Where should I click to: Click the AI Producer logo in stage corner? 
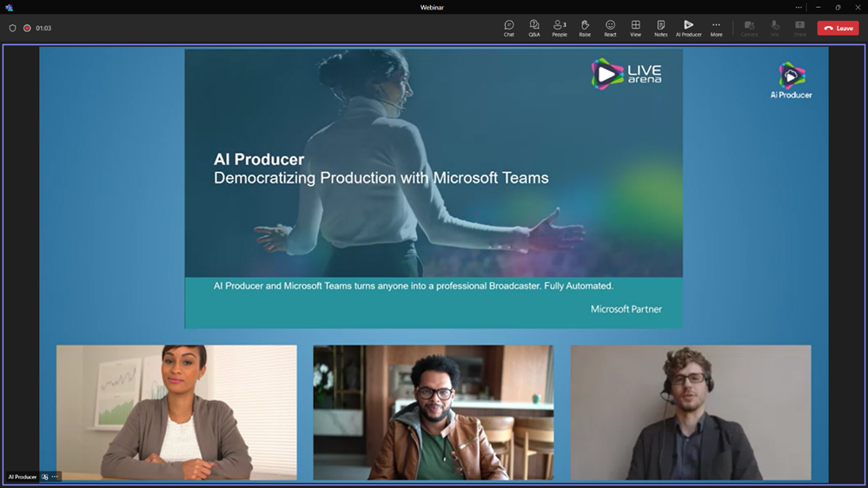791,81
